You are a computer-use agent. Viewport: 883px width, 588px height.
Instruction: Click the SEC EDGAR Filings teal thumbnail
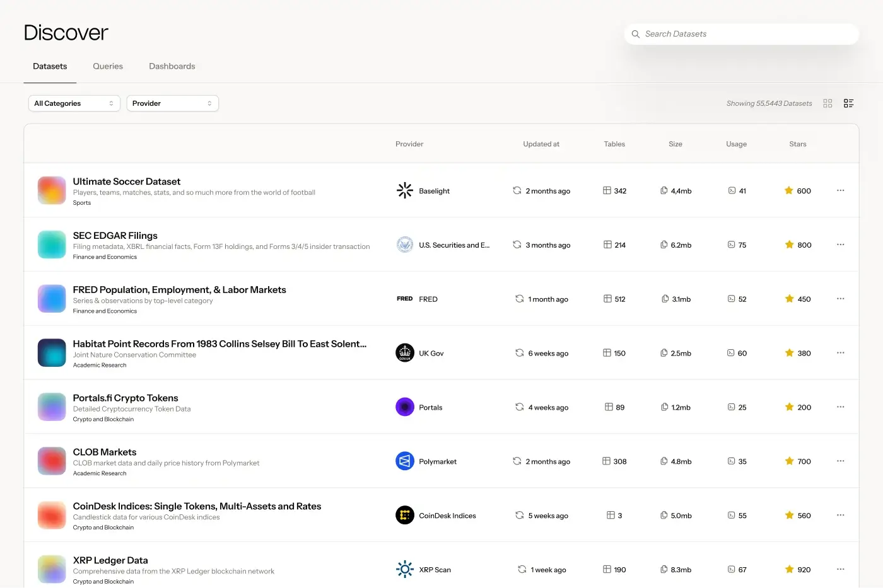point(52,245)
